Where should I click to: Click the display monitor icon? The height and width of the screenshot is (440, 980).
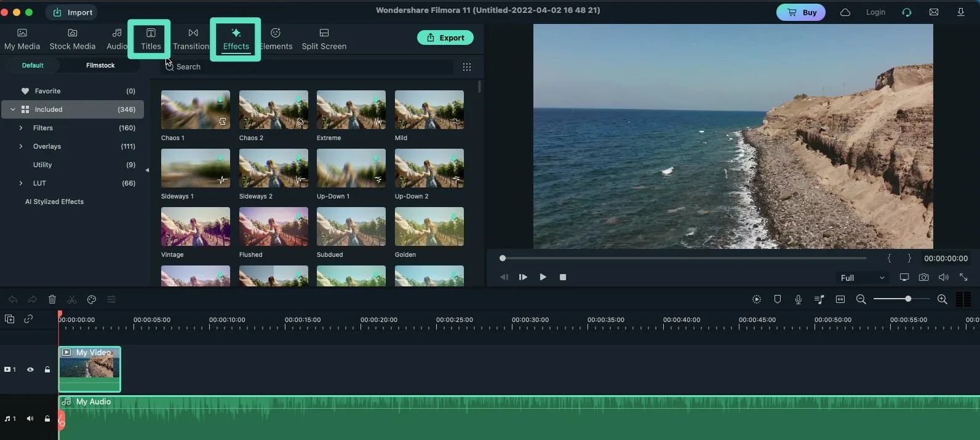coord(904,277)
